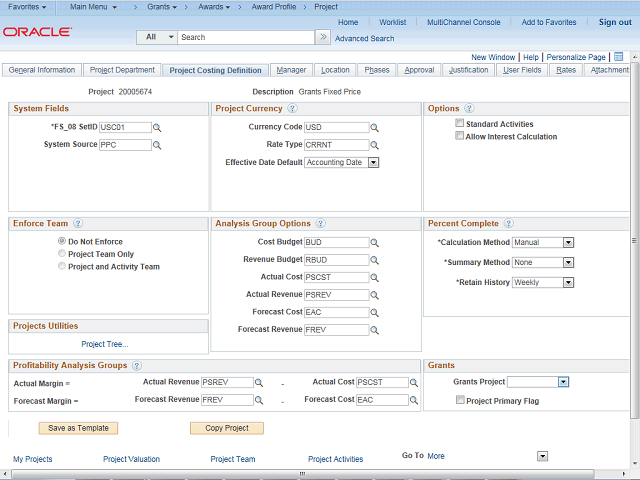Viewport: 640px width, 480px height.
Task: Click lookup icon next to Currency Code
Action: [375, 128]
